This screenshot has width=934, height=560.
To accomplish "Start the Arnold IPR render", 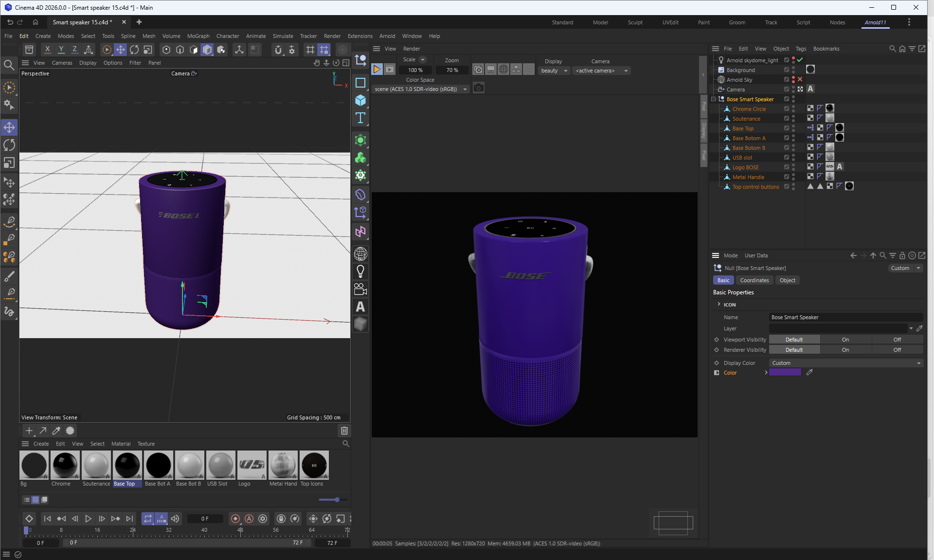I will [377, 70].
